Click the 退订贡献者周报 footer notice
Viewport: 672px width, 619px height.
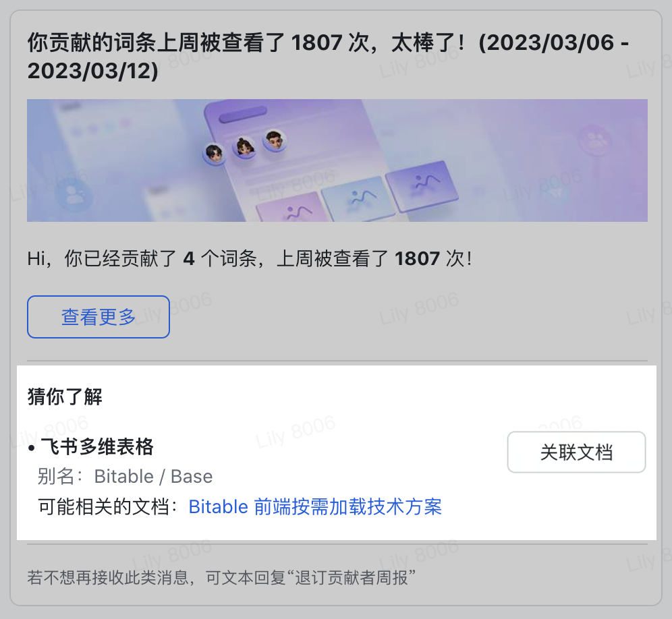(221, 577)
